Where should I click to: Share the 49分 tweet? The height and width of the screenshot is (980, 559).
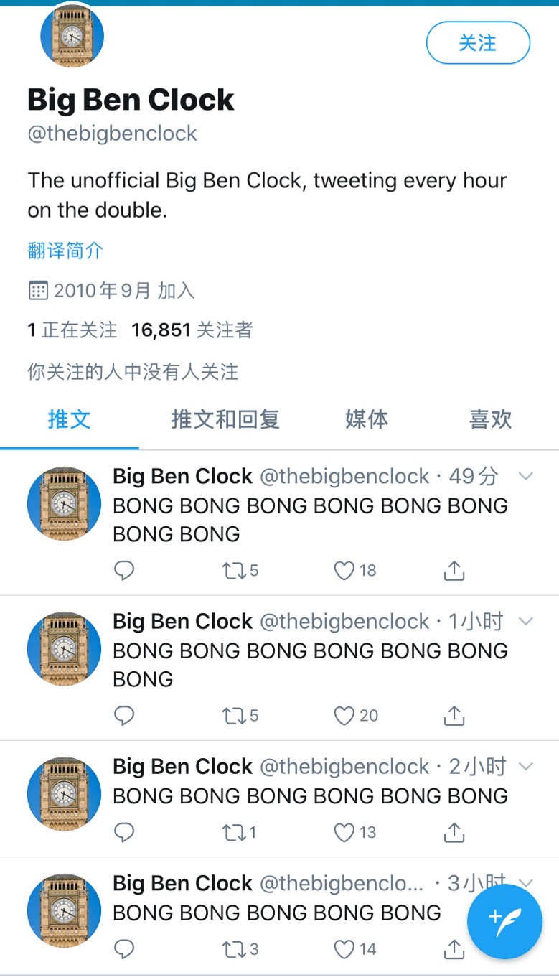click(x=454, y=571)
